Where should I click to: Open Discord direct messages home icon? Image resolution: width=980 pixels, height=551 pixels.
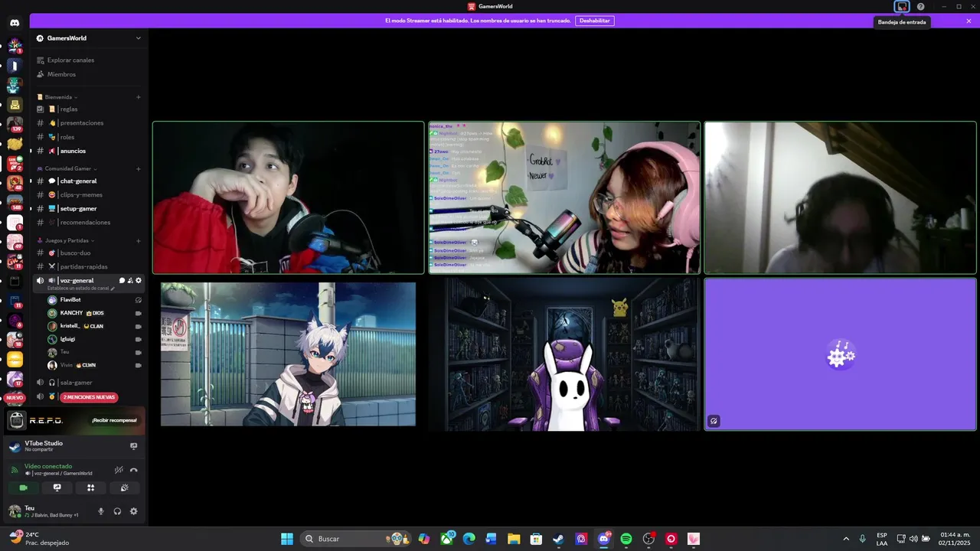[x=15, y=23]
